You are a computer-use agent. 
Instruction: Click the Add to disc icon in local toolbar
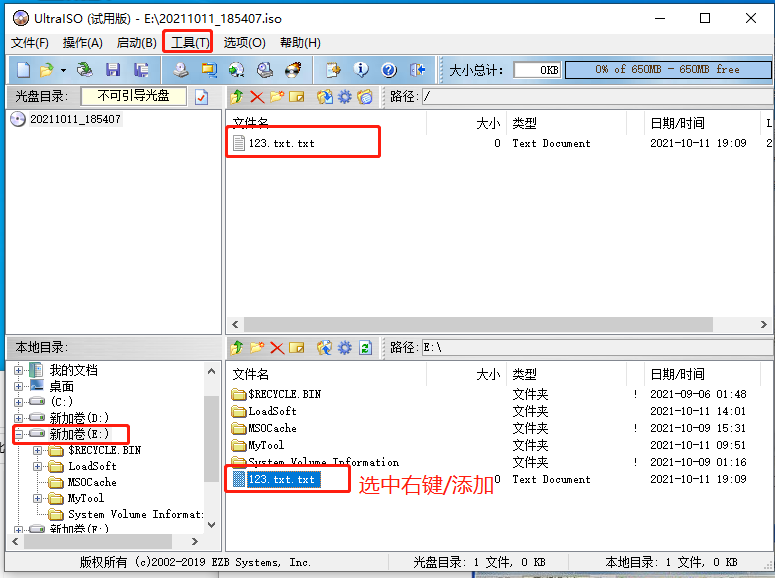pos(325,348)
